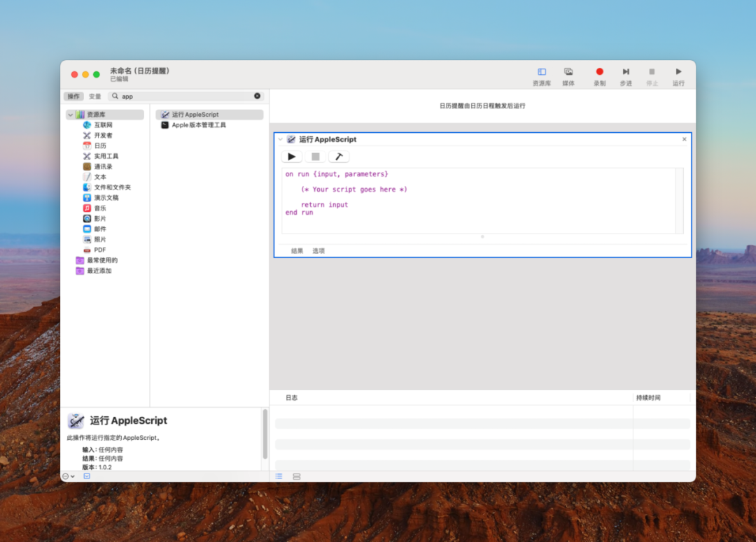Select 文件和文件夹 category in the library

click(107, 187)
